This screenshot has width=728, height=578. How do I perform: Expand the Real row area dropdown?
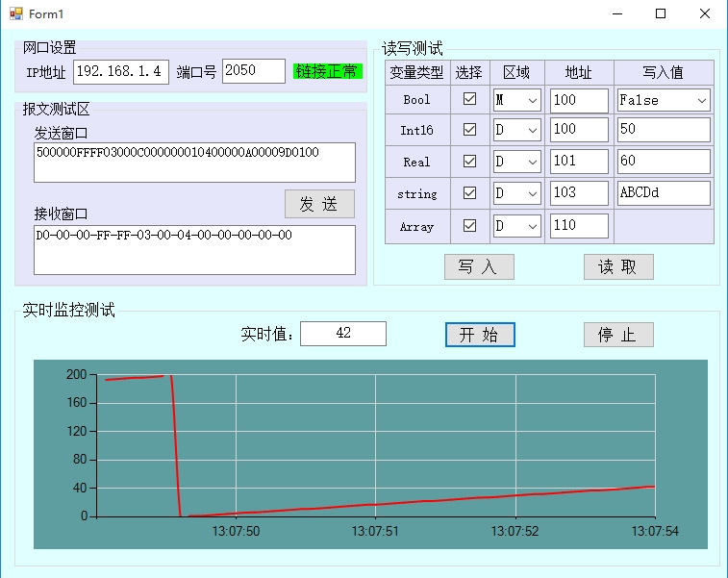pyautogui.click(x=517, y=162)
